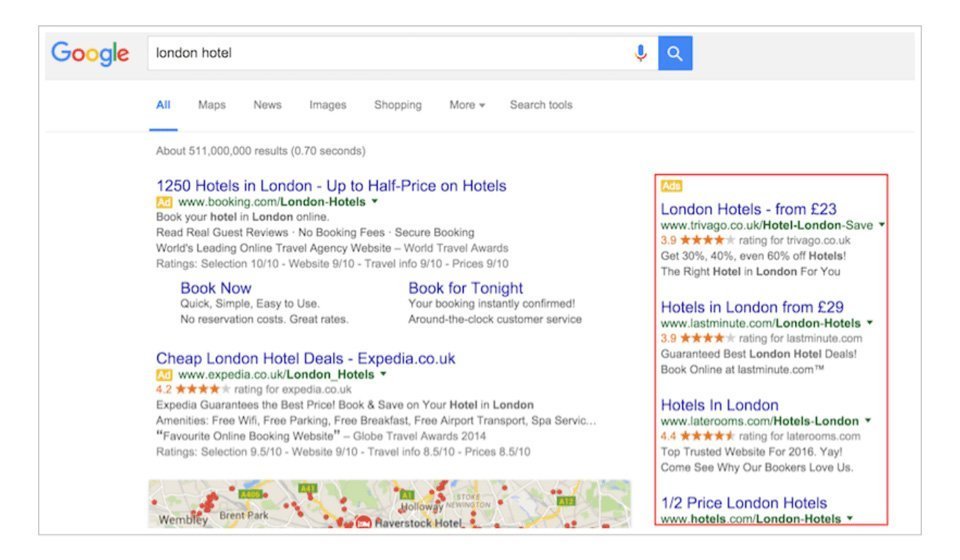Click the Ad badge beside expedia.co.uk URL
Viewport: 960px width, 560px height.
[x=164, y=375]
